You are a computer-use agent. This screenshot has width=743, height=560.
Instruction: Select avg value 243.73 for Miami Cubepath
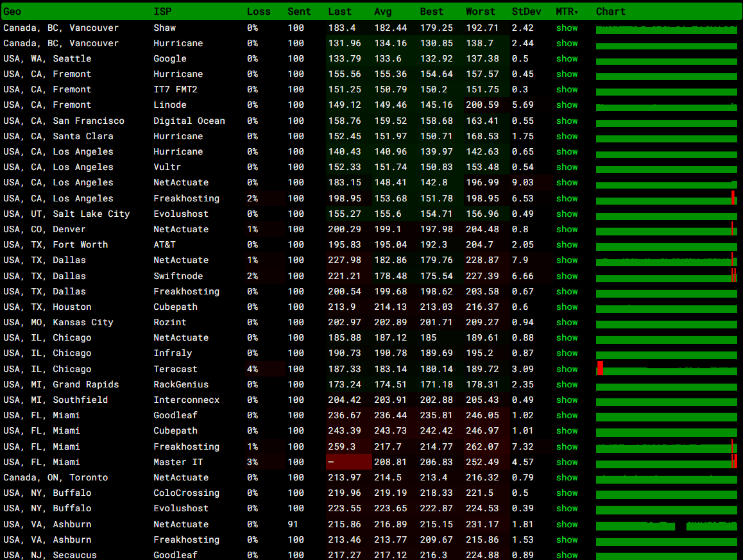coord(391,430)
